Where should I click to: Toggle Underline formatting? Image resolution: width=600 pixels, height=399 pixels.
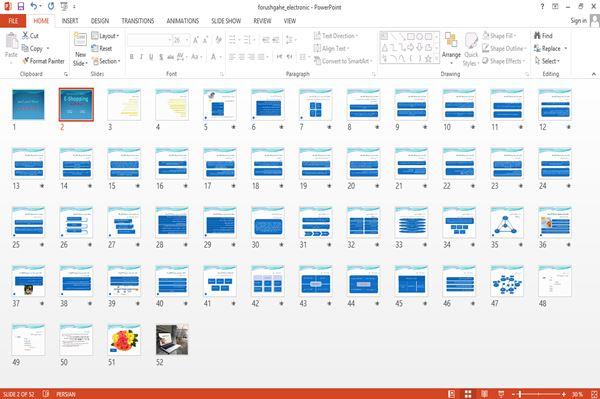pyautogui.click(x=151, y=57)
